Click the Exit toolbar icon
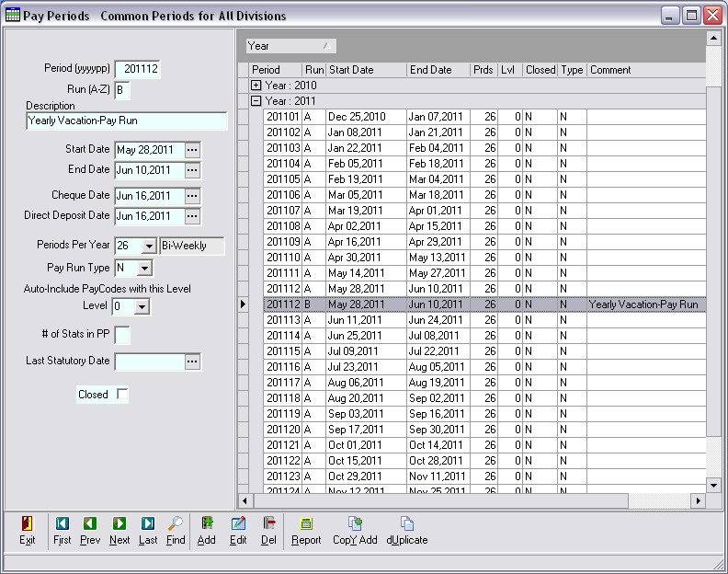728x574 pixels. point(28,530)
